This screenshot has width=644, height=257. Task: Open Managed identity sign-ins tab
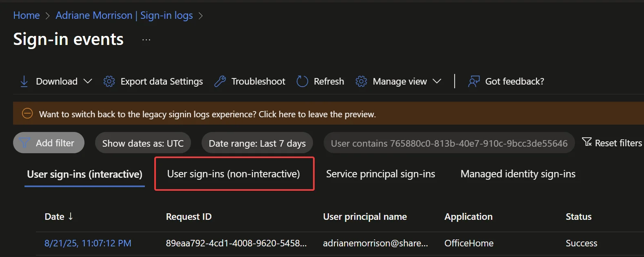tap(518, 174)
